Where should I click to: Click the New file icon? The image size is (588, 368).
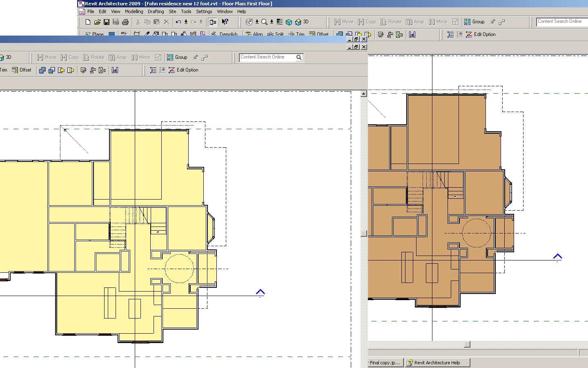click(88, 22)
